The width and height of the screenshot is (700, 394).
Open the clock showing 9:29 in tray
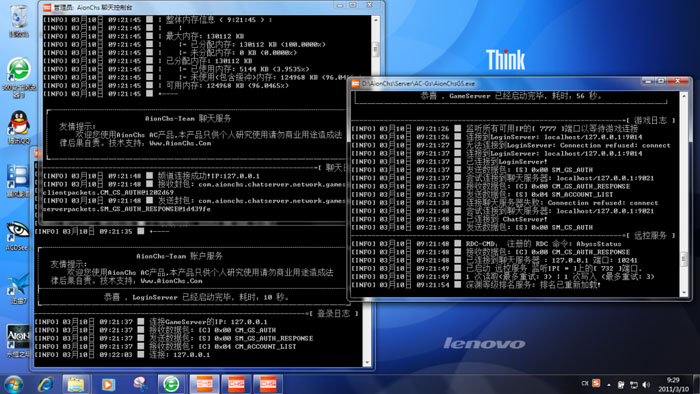[673, 384]
